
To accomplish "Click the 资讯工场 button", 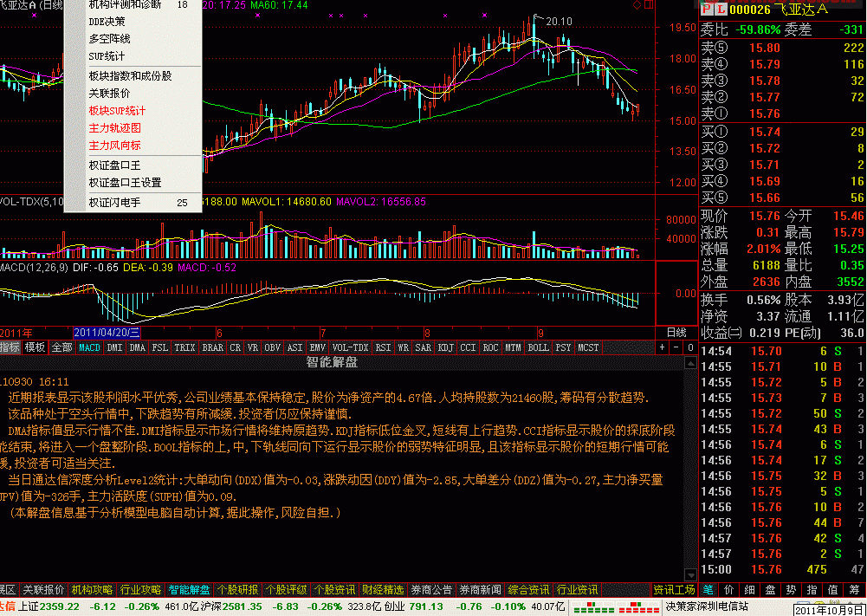I will click(674, 590).
